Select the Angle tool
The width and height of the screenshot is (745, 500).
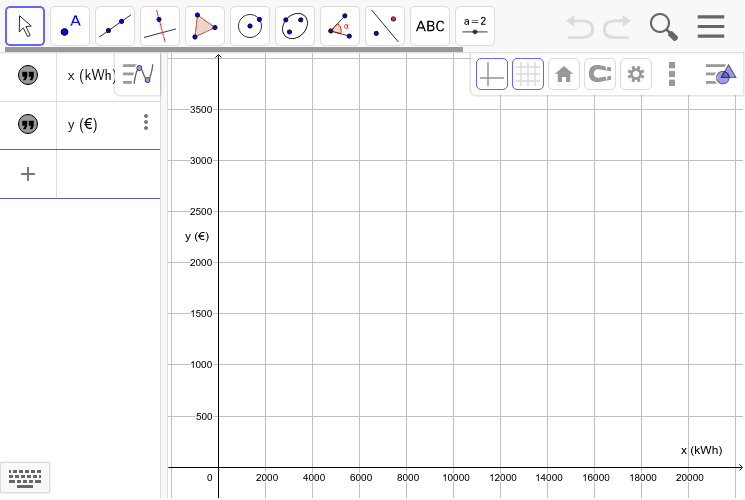click(x=340, y=26)
